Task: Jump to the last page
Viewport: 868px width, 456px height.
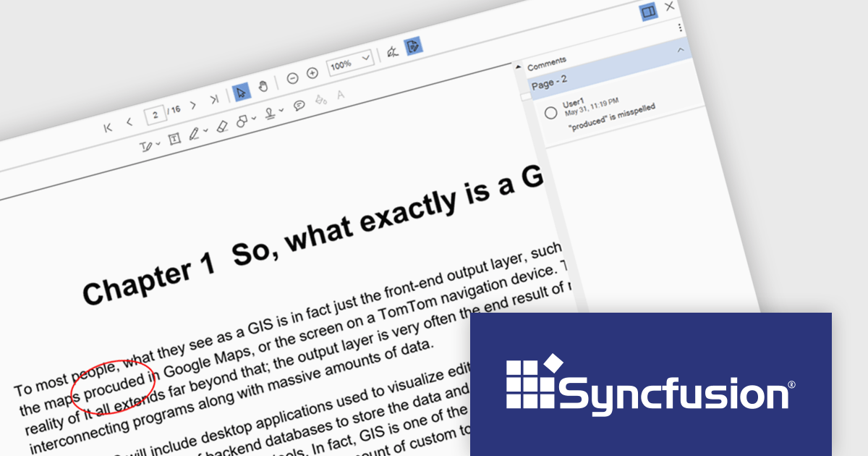Action: coord(214,100)
